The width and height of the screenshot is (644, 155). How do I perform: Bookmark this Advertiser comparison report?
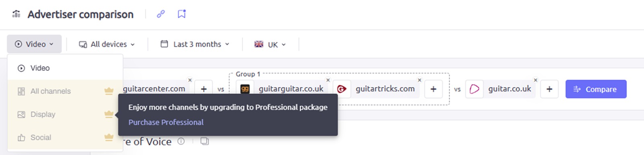[182, 14]
